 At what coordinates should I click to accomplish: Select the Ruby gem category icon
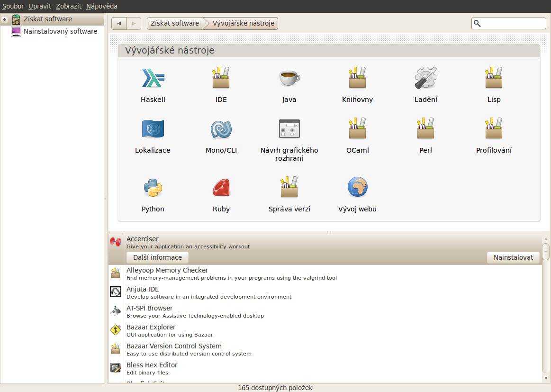tap(221, 188)
